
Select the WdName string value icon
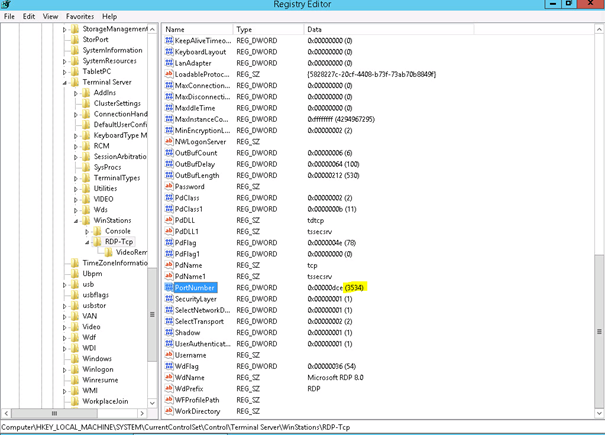pos(168,377)
